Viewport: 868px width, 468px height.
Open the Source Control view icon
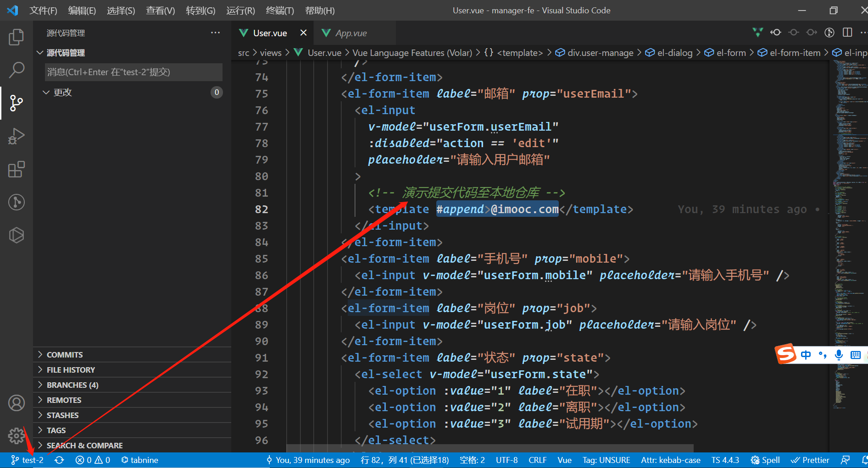click(x=17, y=103)
